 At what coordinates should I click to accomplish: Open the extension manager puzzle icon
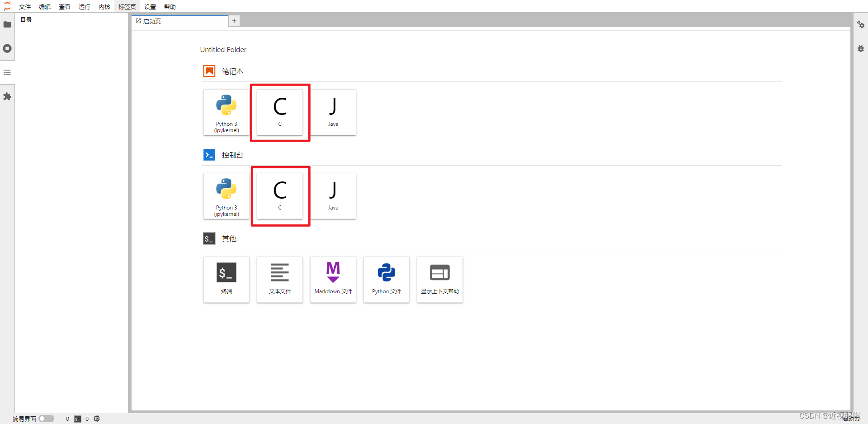point(7,96)
